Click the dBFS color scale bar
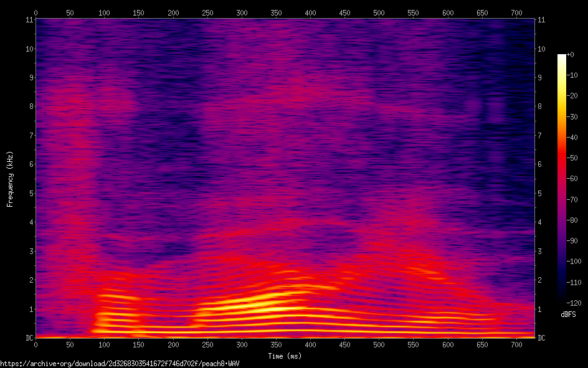Screen dimensions: 588x368 tap(562, 179)
